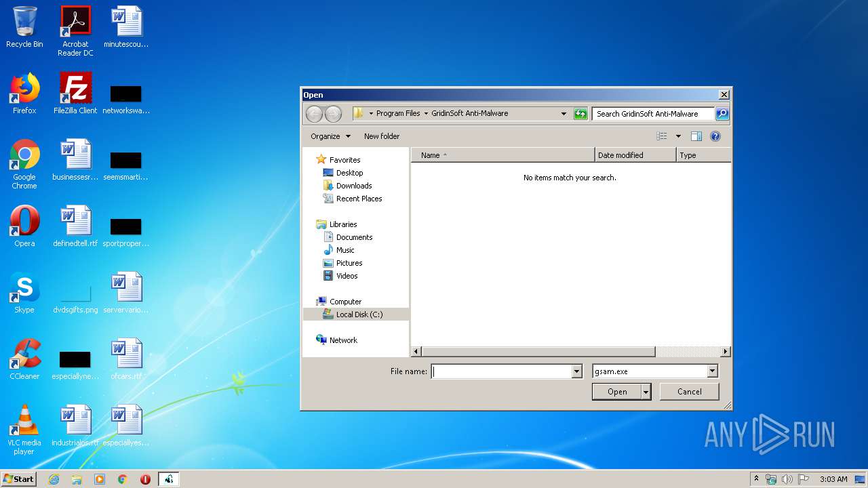Show hidden tray icons arrow
868x488 pixels.
click(x=756, y=479)
